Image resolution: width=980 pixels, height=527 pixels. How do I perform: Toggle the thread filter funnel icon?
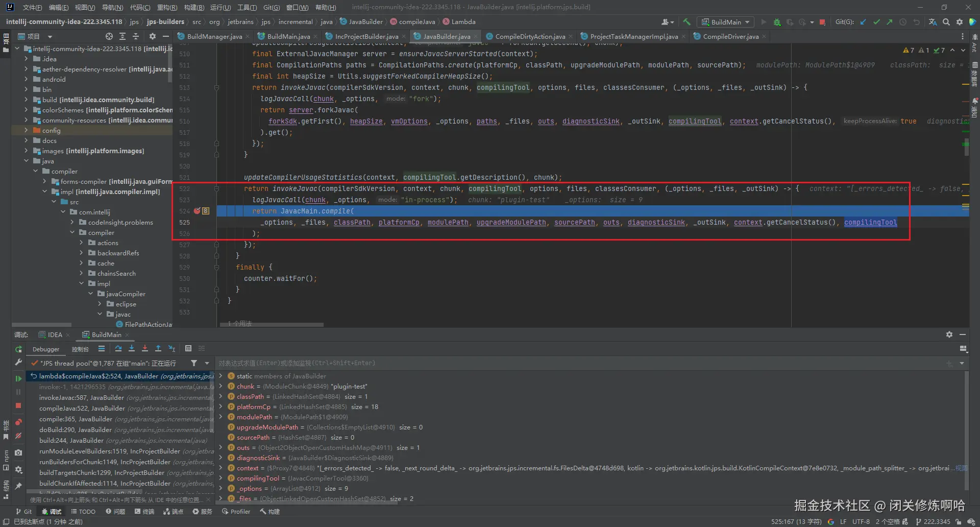point(194,363)
